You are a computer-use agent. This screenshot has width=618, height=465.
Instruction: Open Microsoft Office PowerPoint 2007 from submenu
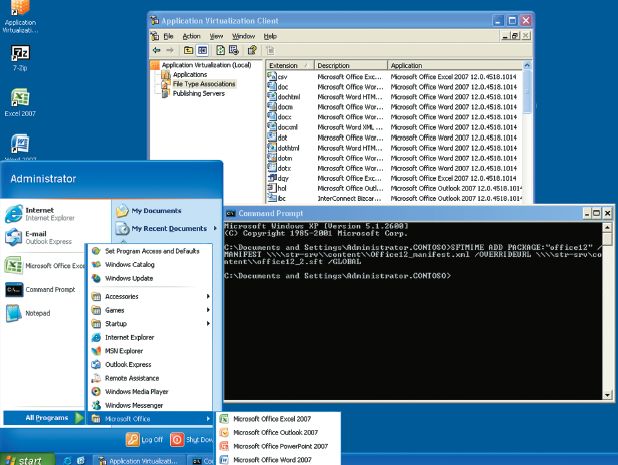276,446
